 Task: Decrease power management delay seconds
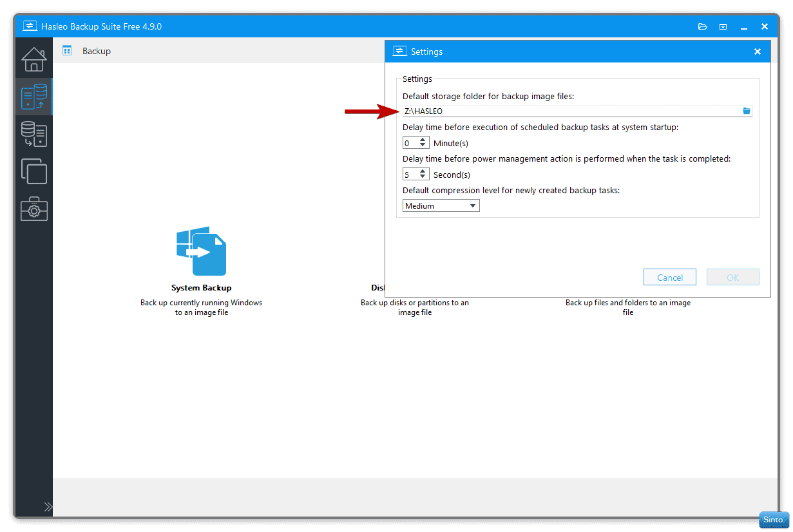423,177
